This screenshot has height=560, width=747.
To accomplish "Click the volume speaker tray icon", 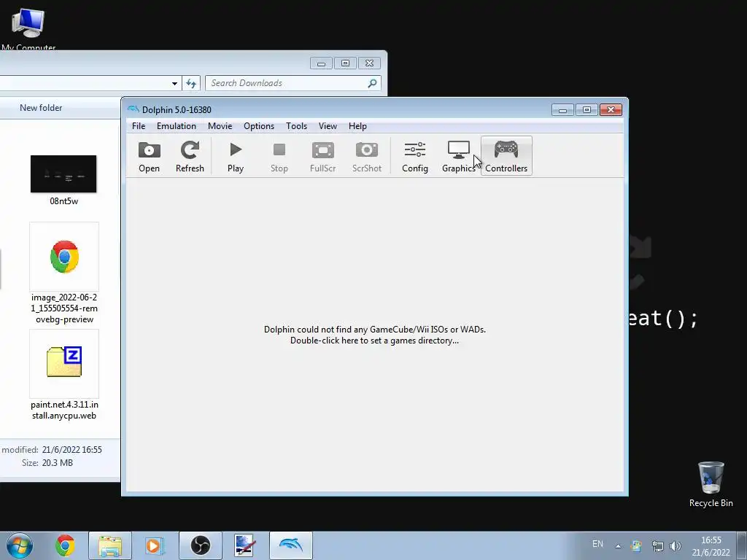I will coord(675,545).
